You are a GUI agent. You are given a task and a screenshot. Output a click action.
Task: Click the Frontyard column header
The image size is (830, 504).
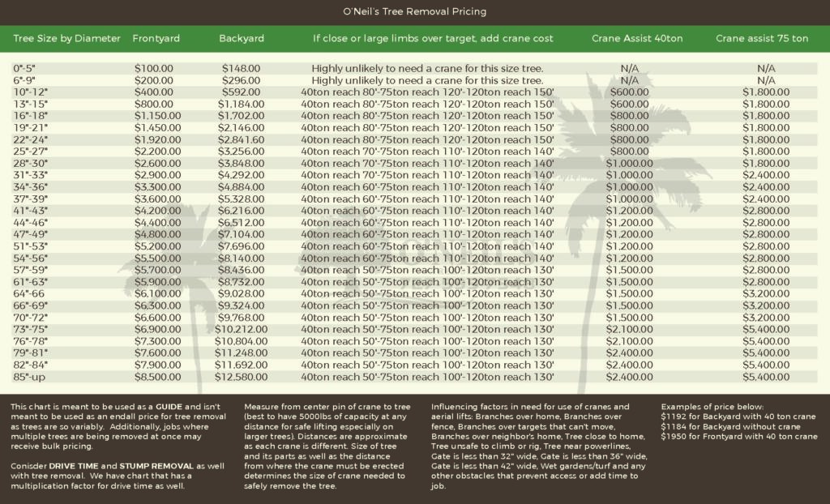pos(156,38)
